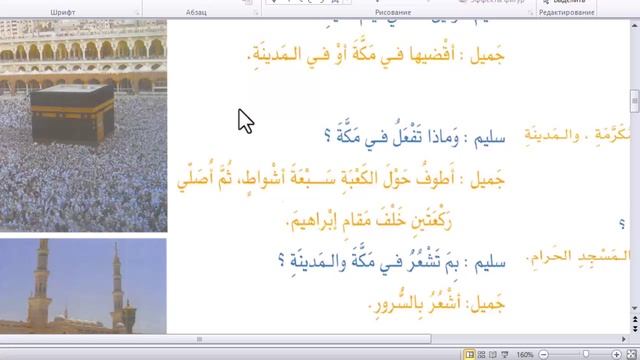Image resolution: width=640 pixels, height=360 pixels.
Task: Start the slide show from status bar
Action: pos(505,355)
